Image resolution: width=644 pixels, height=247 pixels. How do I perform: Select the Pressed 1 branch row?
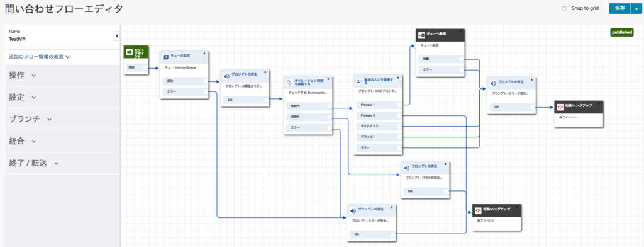click(x=379, y=105)
